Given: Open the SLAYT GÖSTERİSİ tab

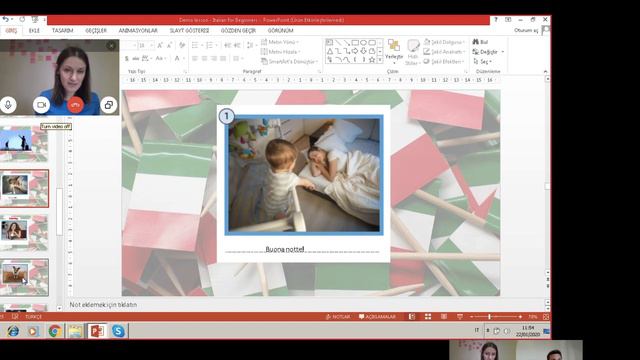Looking at the screenshot, I should (x=189, y=31).
